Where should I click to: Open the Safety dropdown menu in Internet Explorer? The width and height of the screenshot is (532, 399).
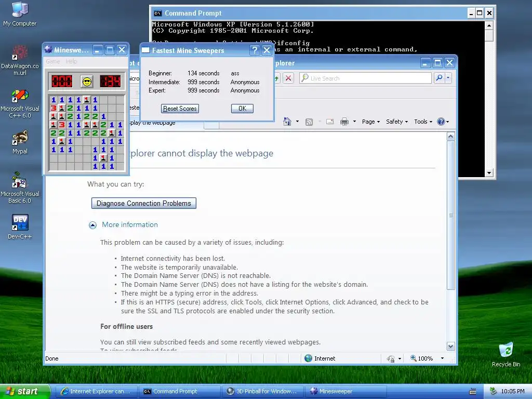(x=396, y=122)
